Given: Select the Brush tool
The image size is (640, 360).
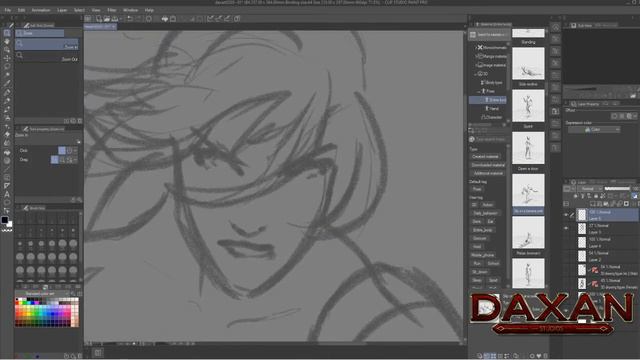Looking at the screenshot, I should tap(7, 109).
